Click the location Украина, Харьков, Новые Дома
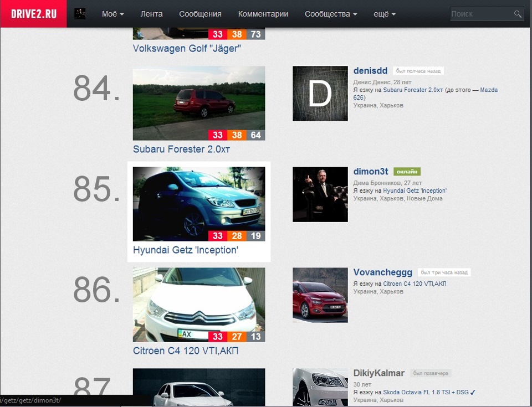Viewport: 532px width, 407px height. pyautogui.click(x=398, y=198)
